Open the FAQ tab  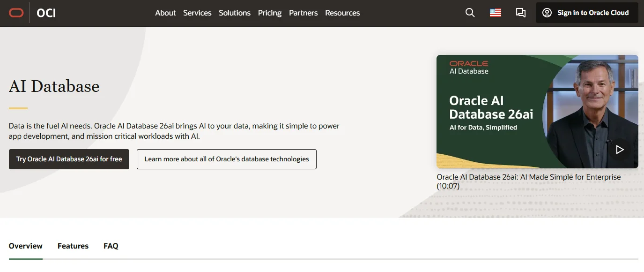click(x=111, y=246)
